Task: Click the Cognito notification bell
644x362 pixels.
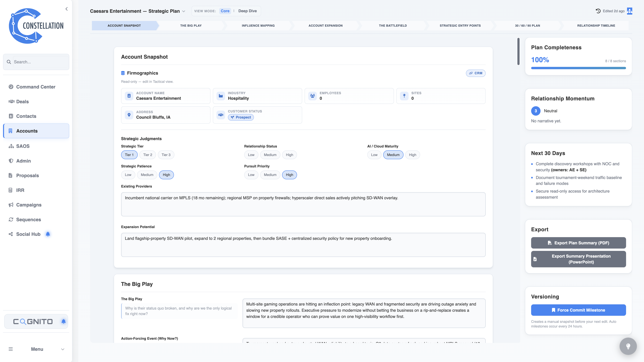Action: [64, 321]
